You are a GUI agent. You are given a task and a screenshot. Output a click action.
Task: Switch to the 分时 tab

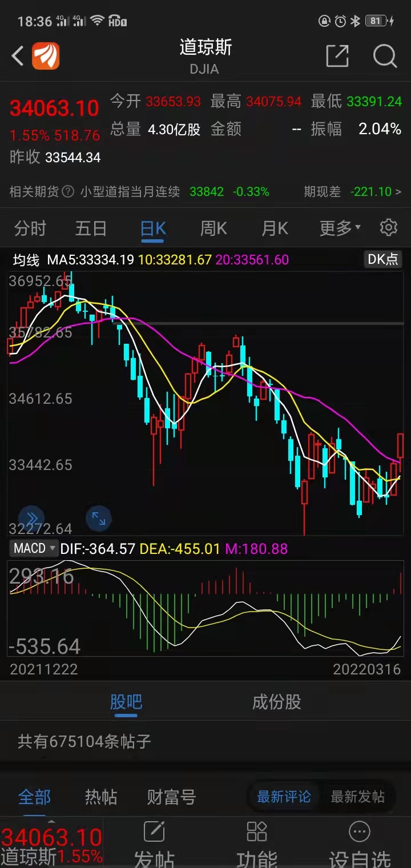30,228
